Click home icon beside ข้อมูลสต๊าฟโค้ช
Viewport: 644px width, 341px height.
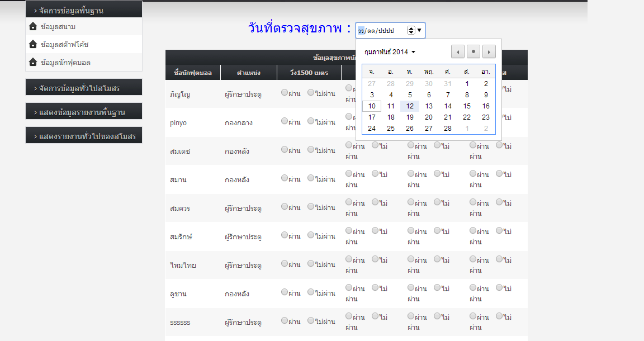tap(34, 44)
